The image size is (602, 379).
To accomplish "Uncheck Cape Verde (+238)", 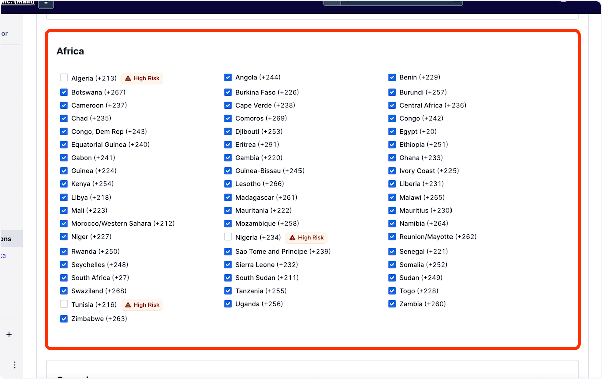I will (x=228, y=105).
